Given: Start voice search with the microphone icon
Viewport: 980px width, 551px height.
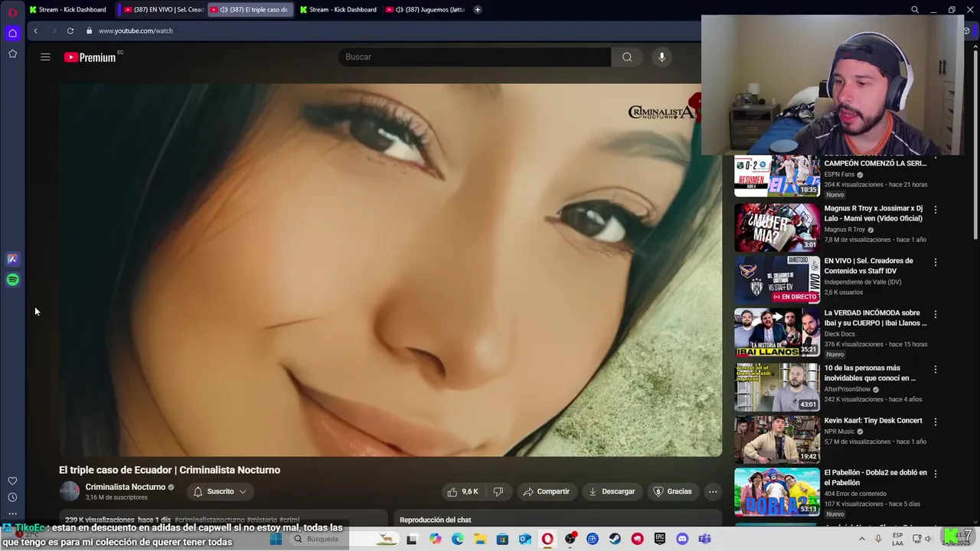Looking at the screenshot, I should [x=662, y=57].
